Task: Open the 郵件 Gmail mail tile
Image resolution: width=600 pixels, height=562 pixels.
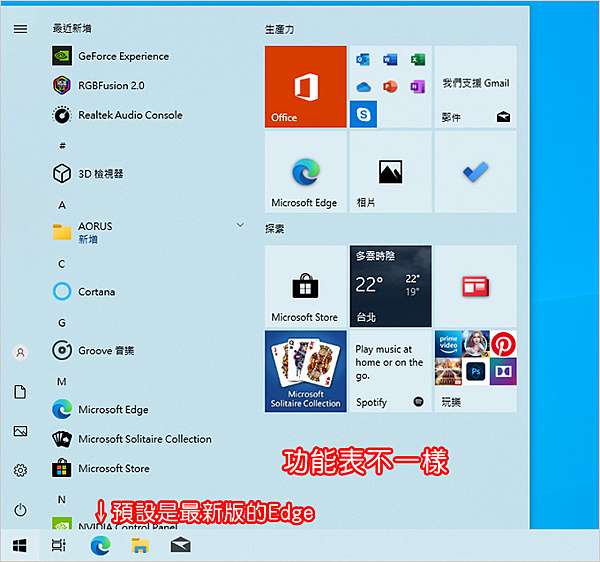Action: tap(475, 87)
